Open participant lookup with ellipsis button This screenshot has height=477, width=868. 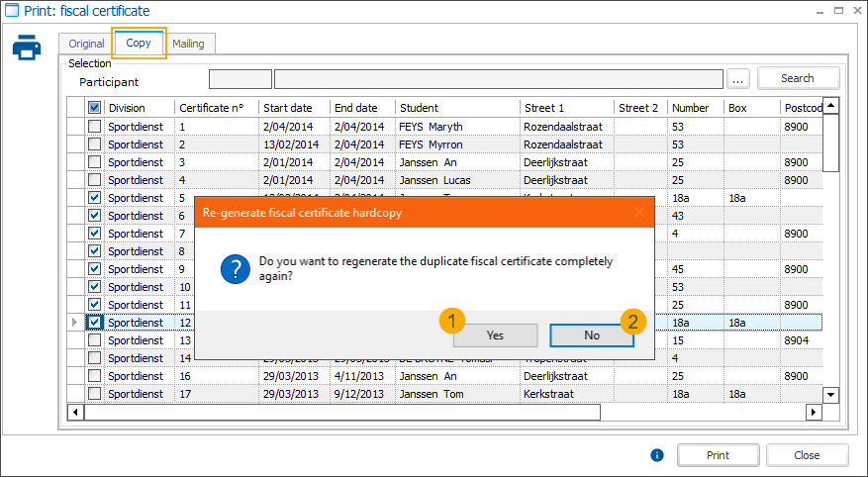click(739, 78)
